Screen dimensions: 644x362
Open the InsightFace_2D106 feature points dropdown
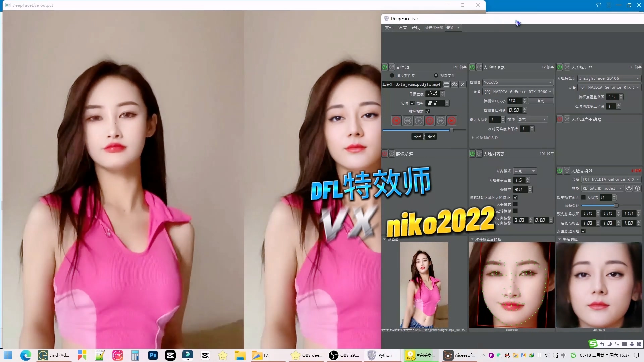(609, 78)
